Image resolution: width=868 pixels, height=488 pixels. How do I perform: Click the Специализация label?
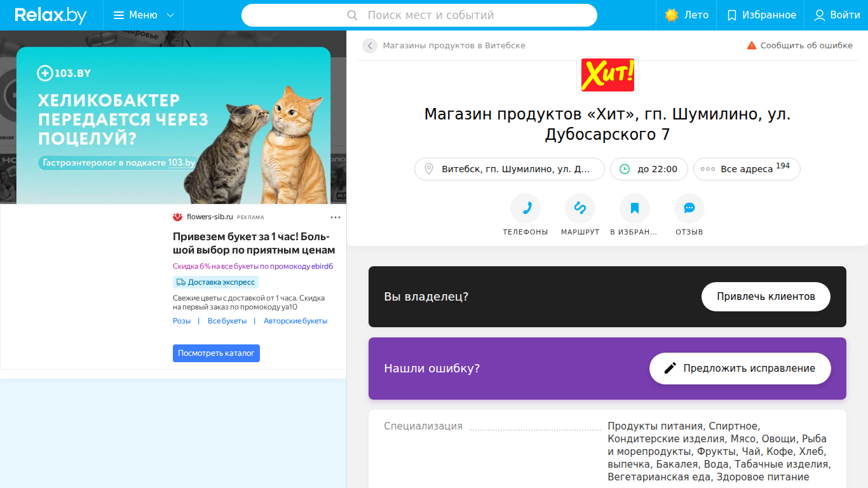point(423,426)
